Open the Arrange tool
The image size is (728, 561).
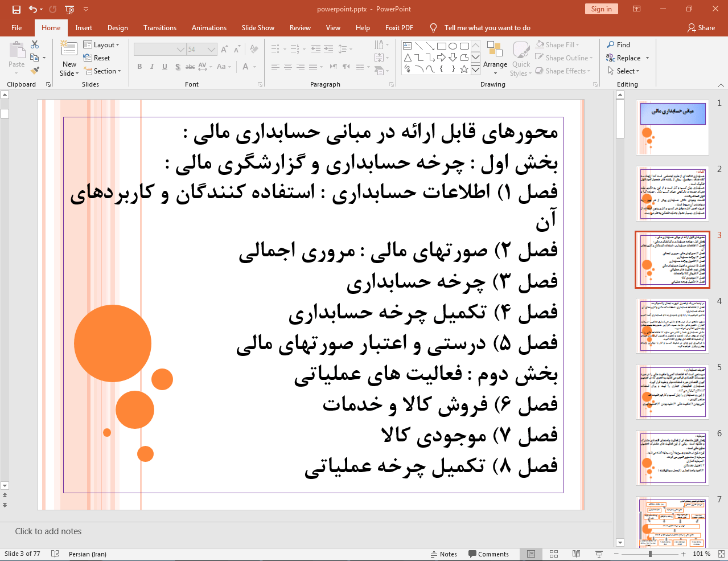(x=495, y=57)
